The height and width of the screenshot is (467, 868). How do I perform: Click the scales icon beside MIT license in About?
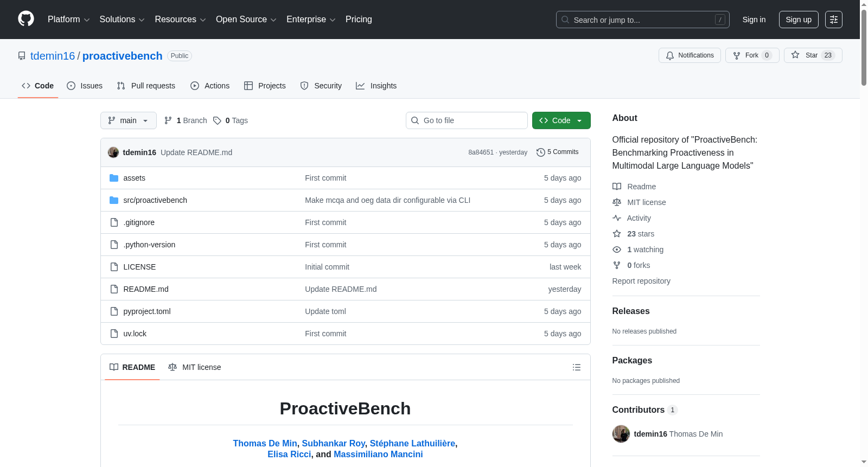tap(617, 202)
